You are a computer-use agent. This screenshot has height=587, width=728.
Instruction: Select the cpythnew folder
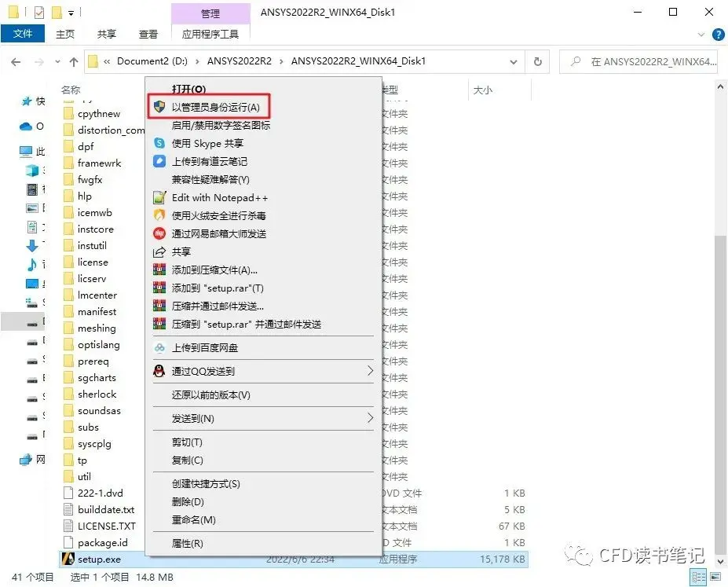pos(99,114)
